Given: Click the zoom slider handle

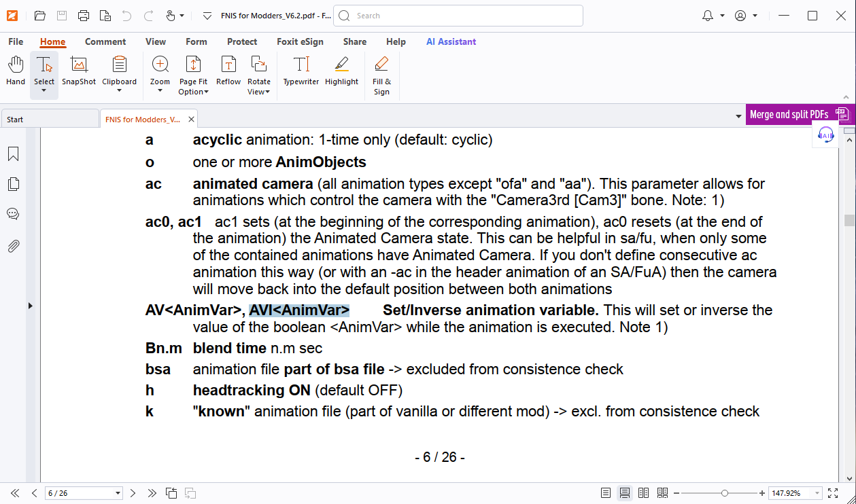Looking at the screenshot, I should [x=725, y=493].
